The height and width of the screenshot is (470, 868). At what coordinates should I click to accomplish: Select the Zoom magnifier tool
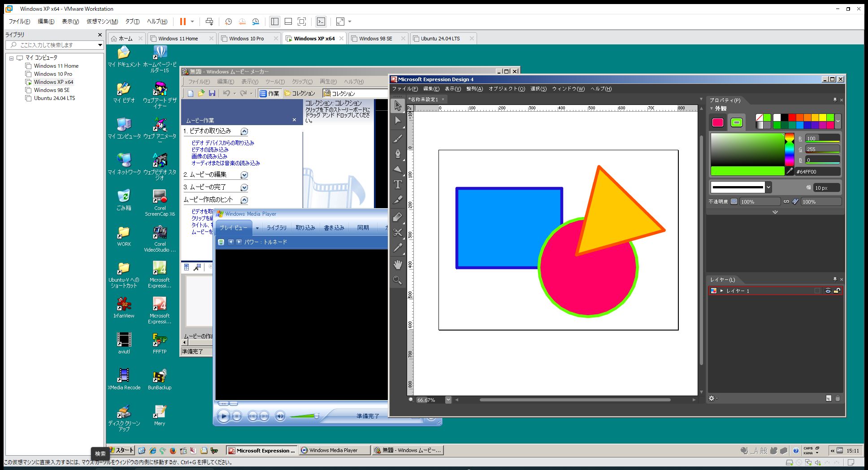pos(398,280)
